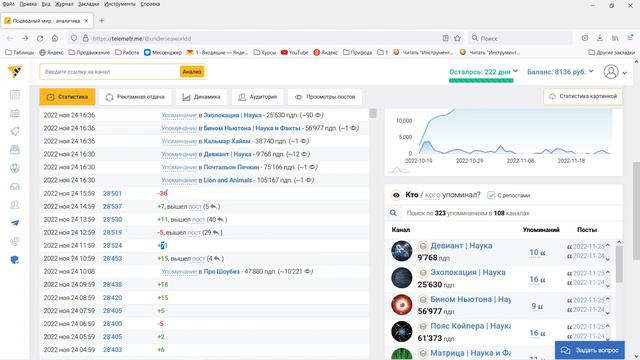
Task: Open пост link in 14:59 row
Action: (x=195, y=207)
